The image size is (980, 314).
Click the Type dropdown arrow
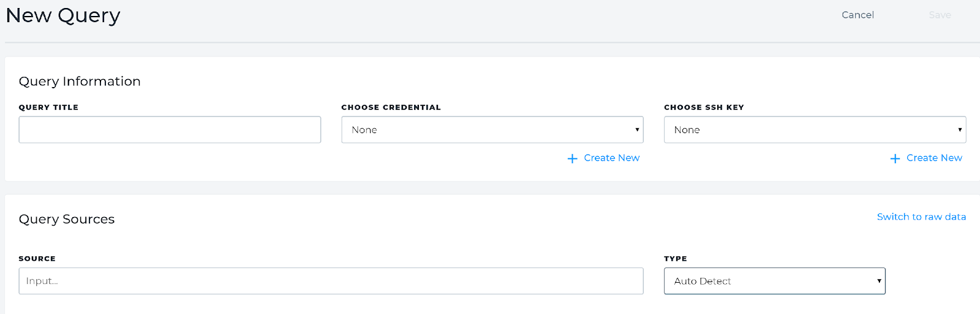[879, 281]
